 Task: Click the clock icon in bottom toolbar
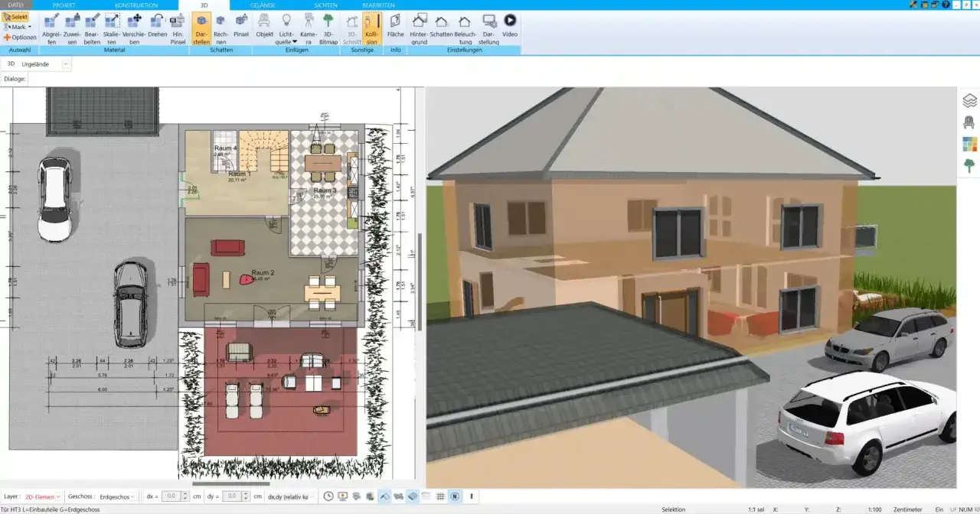[328, 496]
